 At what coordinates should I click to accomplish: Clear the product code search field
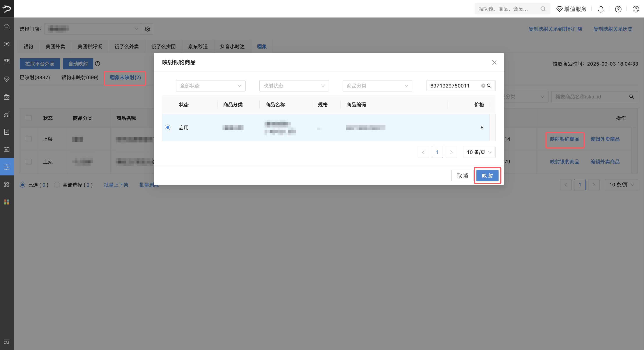click(x=483, y=86)
